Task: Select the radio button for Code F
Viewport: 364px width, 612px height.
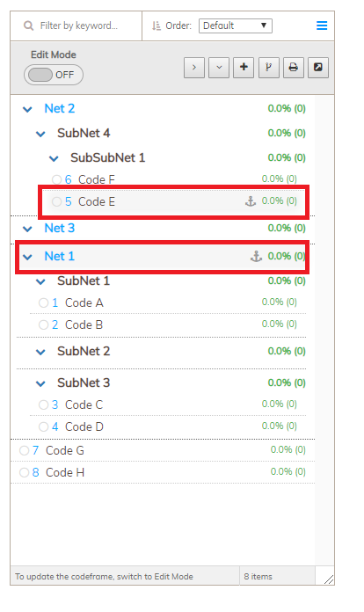Action: tap(56, 179)
